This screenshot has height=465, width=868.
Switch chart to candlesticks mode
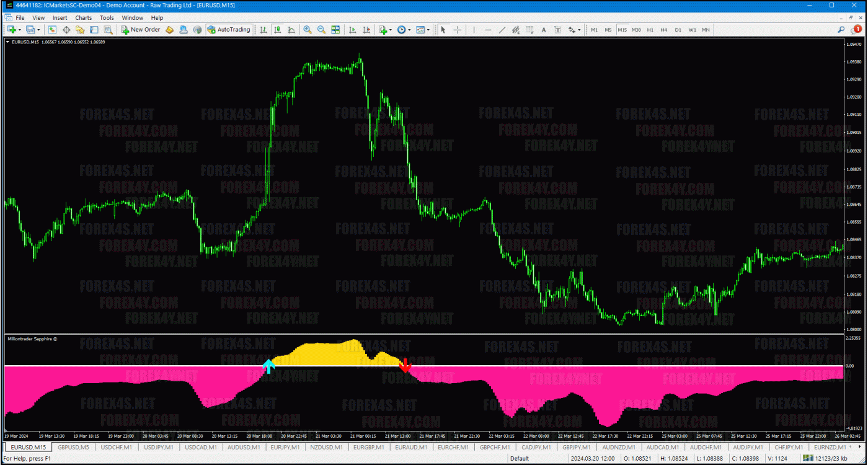277,30
